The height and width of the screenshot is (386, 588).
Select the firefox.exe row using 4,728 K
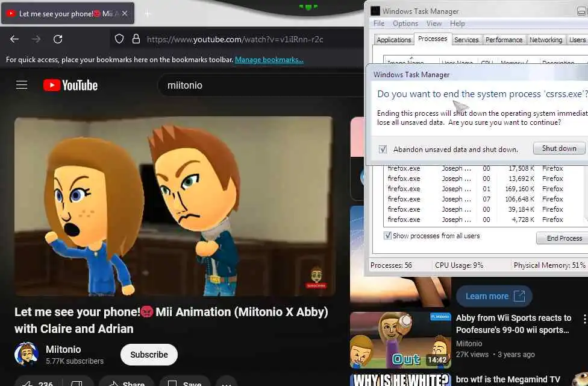point(483,219)
